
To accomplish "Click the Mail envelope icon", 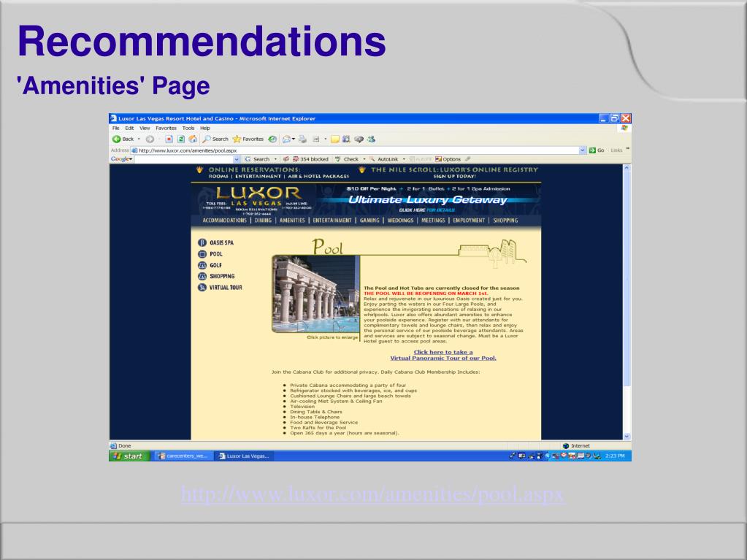I will (x=286, y=139).
